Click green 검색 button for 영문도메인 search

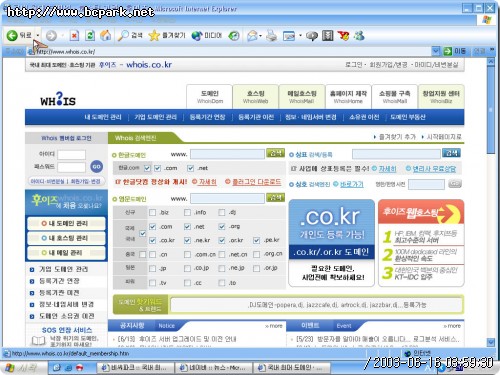pyautogui.click(x=275, y=198)
